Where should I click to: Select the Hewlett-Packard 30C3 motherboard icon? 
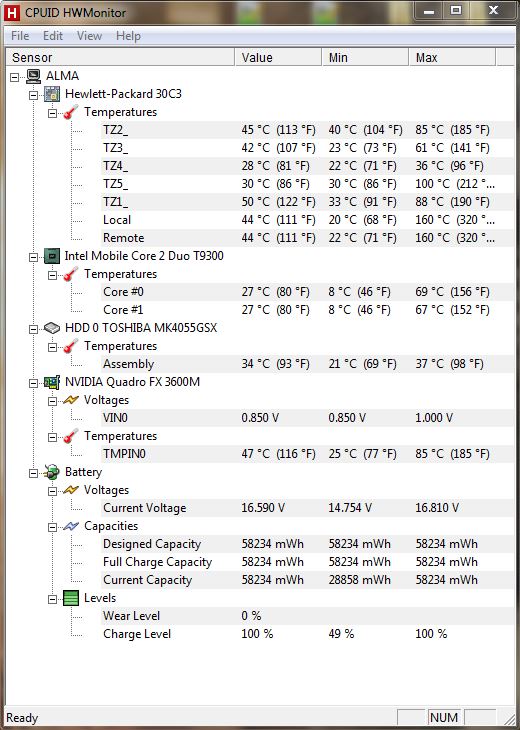click(52, 94)
